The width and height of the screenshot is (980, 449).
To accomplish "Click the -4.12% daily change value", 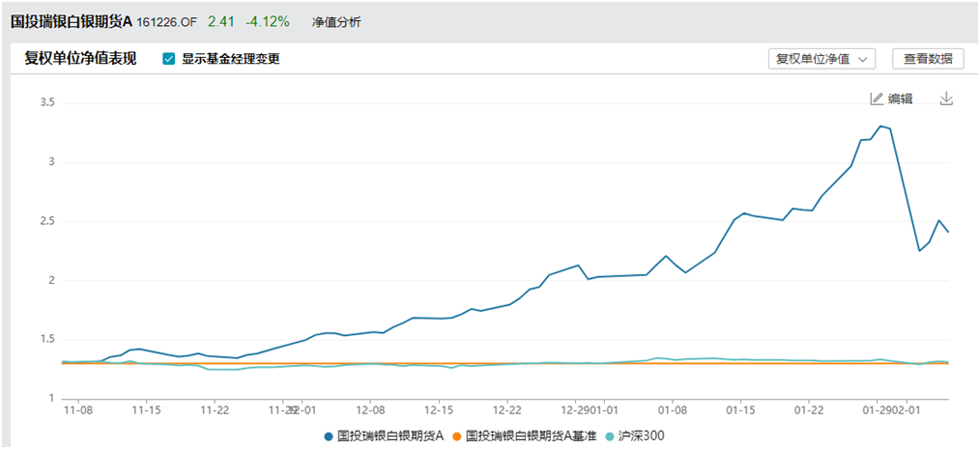I will [267, 21].
